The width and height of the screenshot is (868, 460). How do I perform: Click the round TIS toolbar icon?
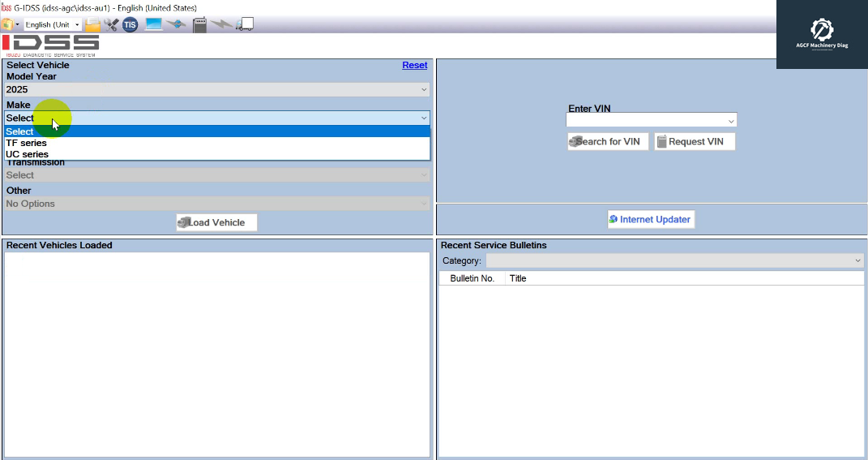[130, 24]
